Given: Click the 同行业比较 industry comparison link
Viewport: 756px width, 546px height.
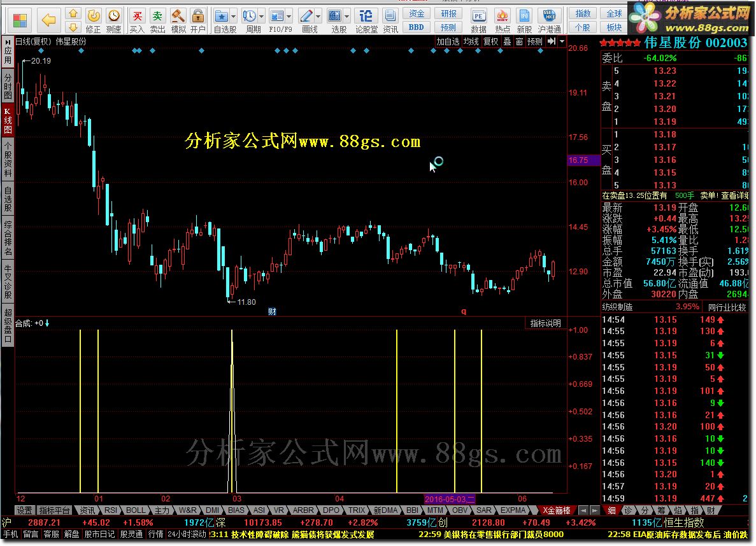Looking at the screenshot, I should tap(727, 307).
